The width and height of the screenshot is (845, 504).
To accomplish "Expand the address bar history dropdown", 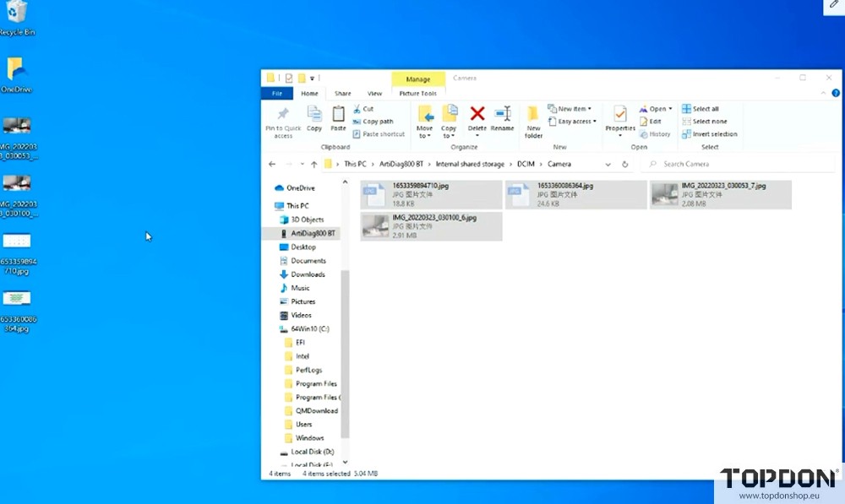I will click(x=608, y=164).
